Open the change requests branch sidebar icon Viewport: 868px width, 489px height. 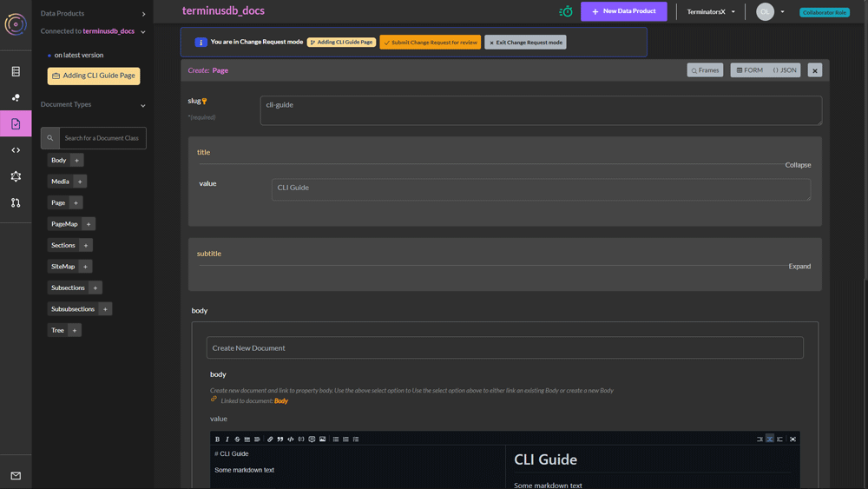click(x=16, y=202)
